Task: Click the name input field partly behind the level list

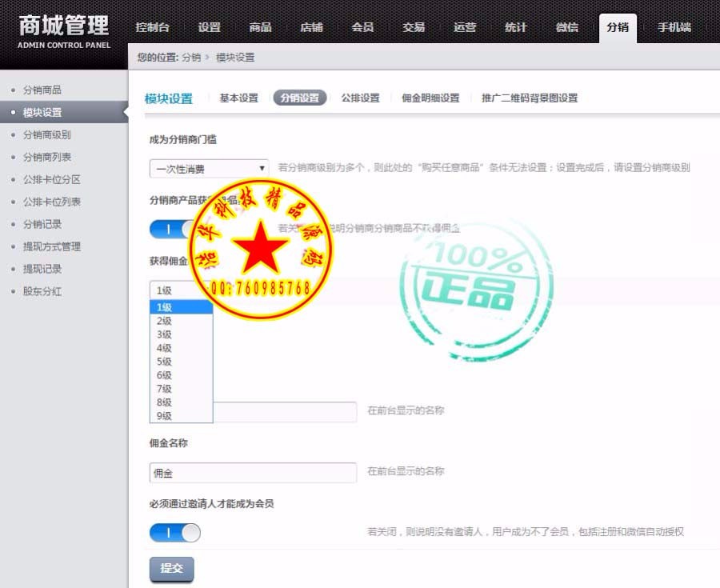Action: (285, 412)
